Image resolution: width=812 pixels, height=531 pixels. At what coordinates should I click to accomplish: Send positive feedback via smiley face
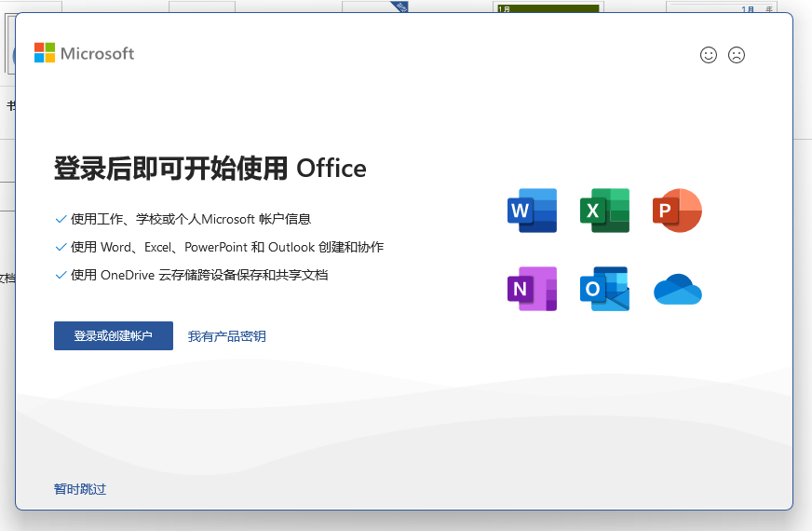pos(709,55)
